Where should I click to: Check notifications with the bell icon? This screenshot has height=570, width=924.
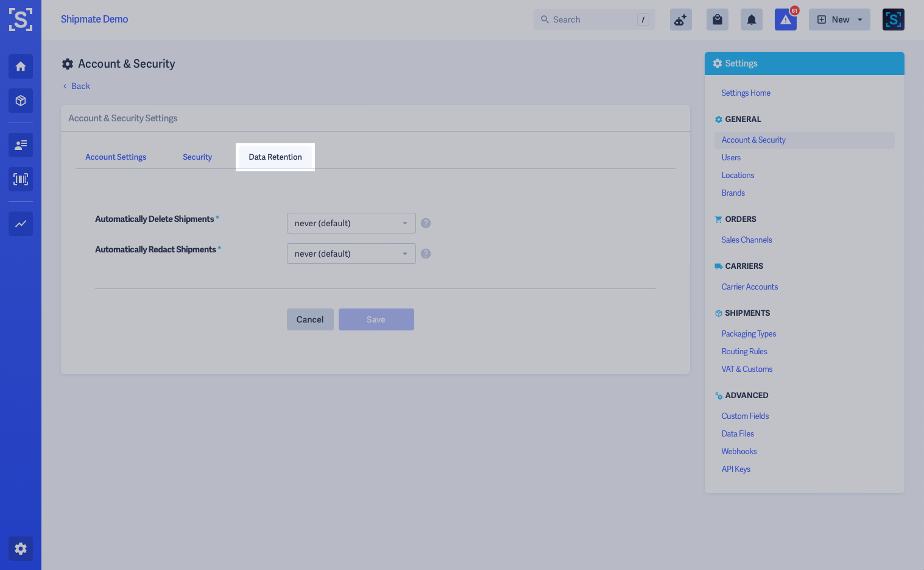[x=751, y=19]
